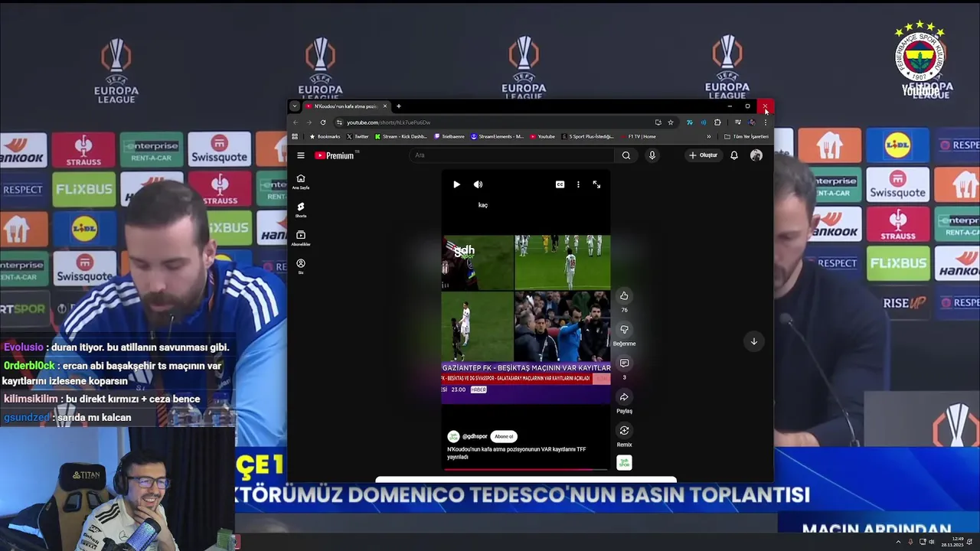
Task: Open the browser tab search dropdown
Action: pos(295,106)
